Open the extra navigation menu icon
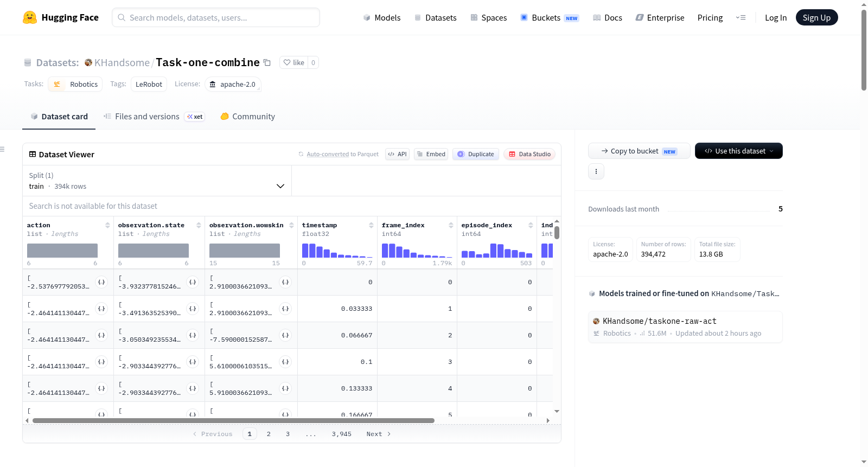868x467 pixels. tap(741, 17)
